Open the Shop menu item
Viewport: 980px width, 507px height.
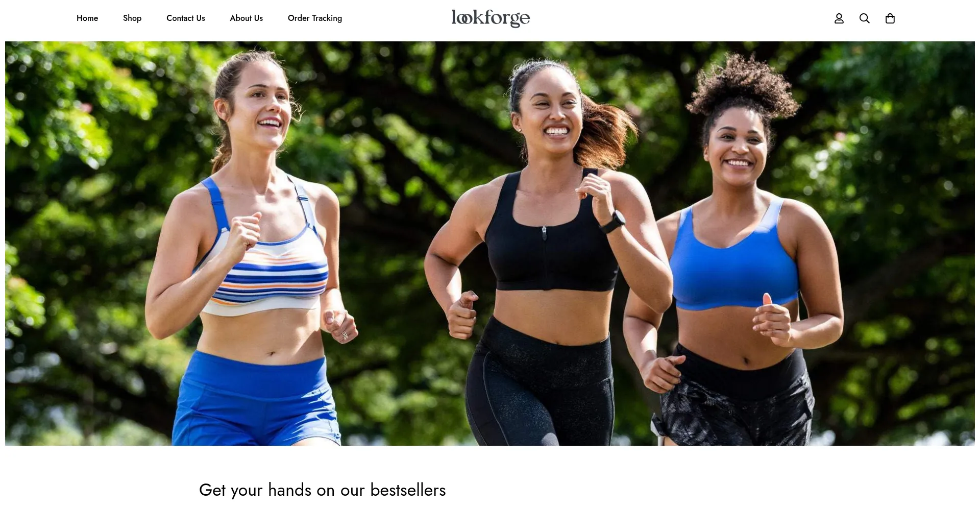point(132,18)
